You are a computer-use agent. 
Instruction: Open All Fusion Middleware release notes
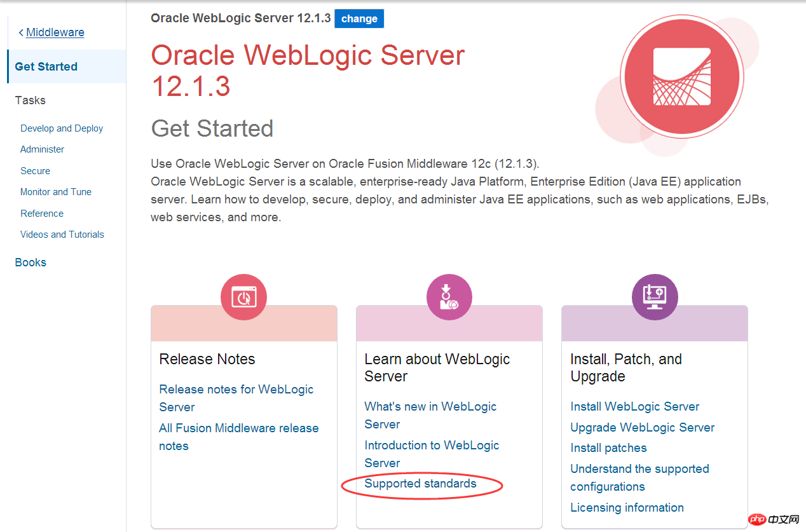[x=239, y=437]
